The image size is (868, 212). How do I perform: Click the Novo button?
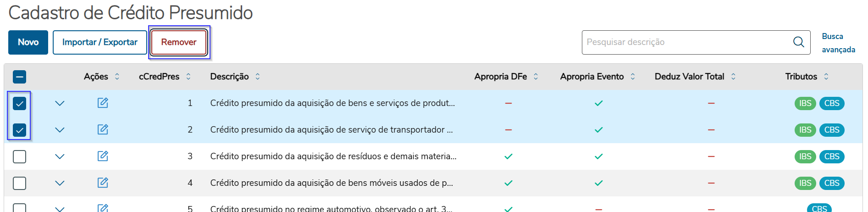[x=28, y=42]
